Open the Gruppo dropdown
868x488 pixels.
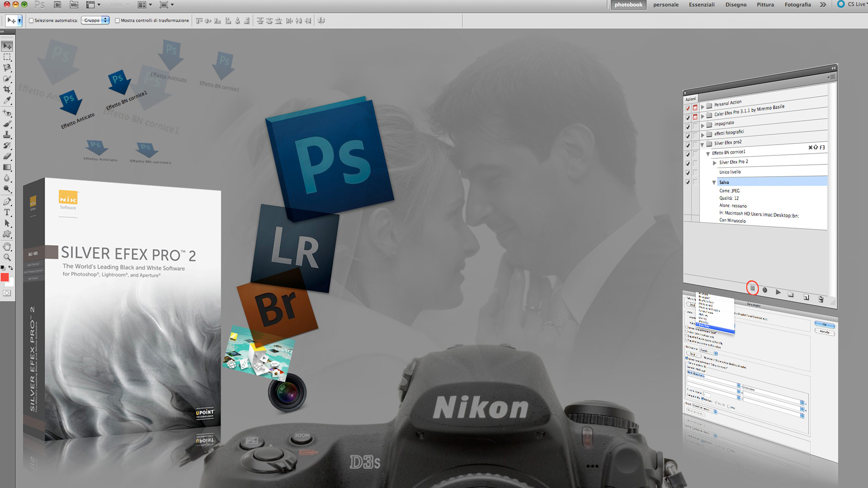(95, 20)
